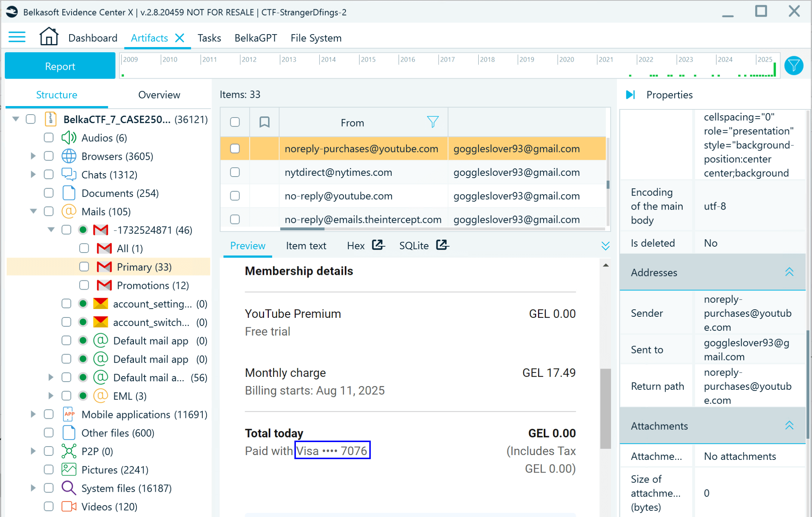Click the Audios speaker icon
This screenshot has width=812, height=517.
pos(69,138)
